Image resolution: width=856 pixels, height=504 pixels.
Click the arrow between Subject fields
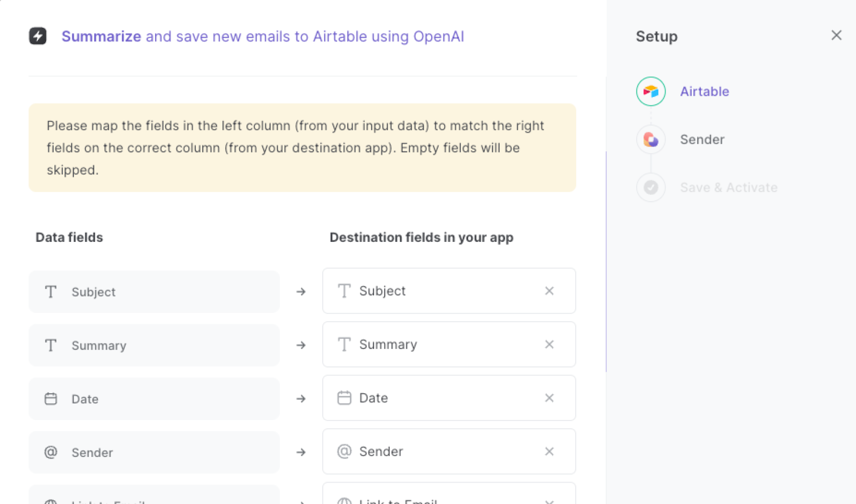(x=301, y=292)
